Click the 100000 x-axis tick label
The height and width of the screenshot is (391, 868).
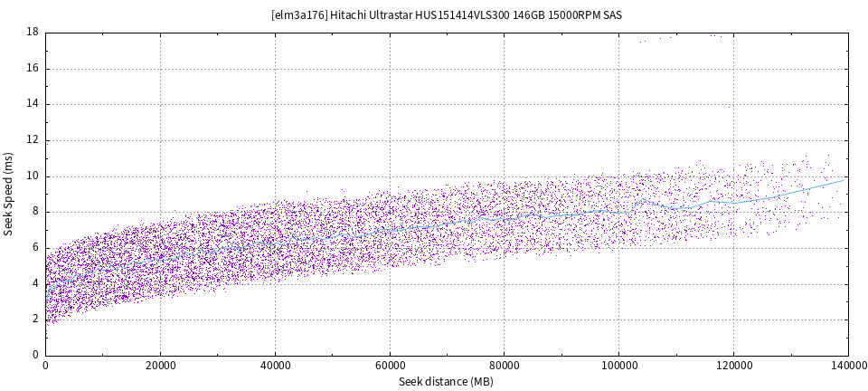click(x=618, y=366)
